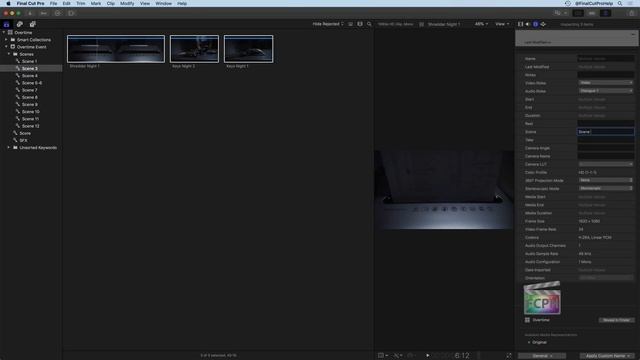Click the Share export icon
Image resolution: width=640 pixels, height=360 pixels.
(632, 13)
